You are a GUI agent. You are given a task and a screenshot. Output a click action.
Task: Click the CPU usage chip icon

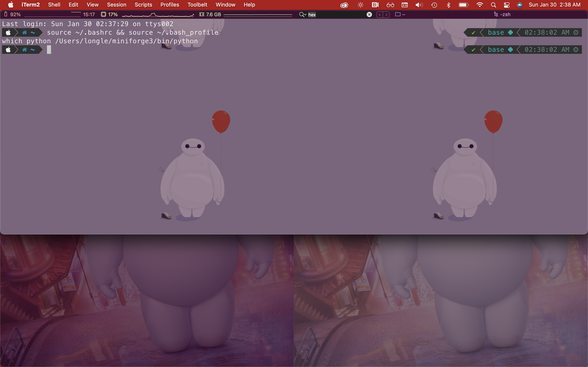(x=104, y=14)
